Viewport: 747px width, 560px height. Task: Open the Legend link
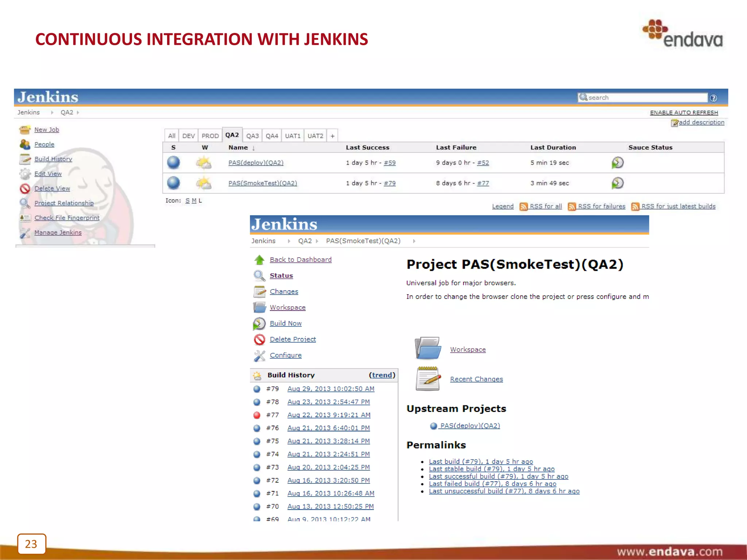coord(503,206)
